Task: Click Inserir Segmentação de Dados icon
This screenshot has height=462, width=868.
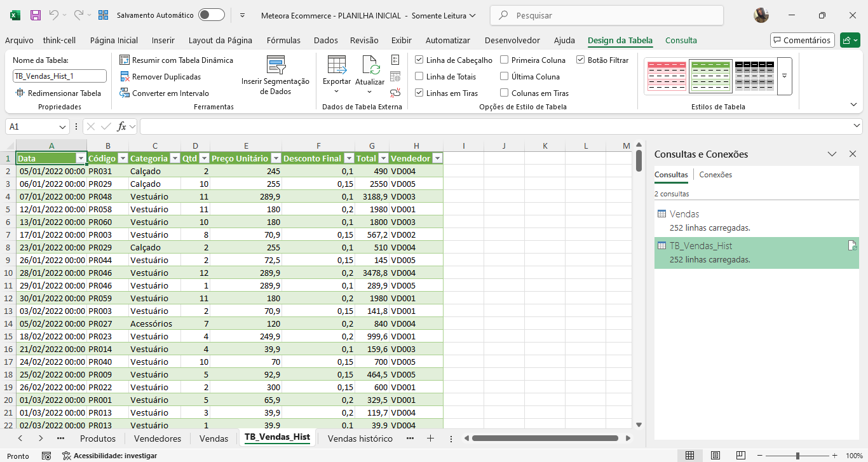Action: (x=275, y=66)
